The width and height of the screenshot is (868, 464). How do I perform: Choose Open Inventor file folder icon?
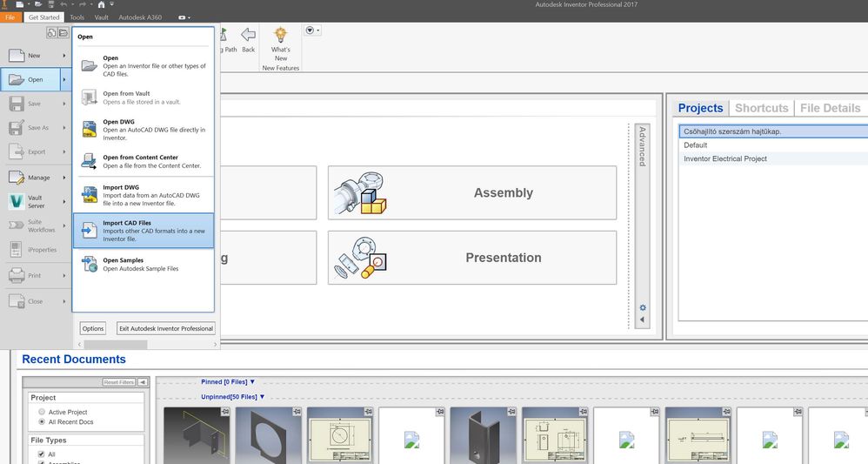click(89, 66)
